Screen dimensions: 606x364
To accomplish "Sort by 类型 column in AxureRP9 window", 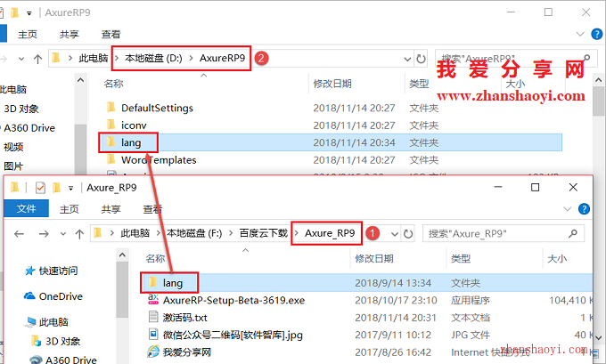I will click(419, 84).
